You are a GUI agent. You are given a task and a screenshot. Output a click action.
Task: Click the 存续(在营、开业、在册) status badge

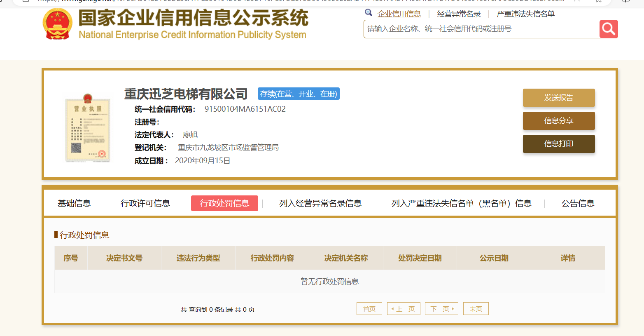click(299, 94)
